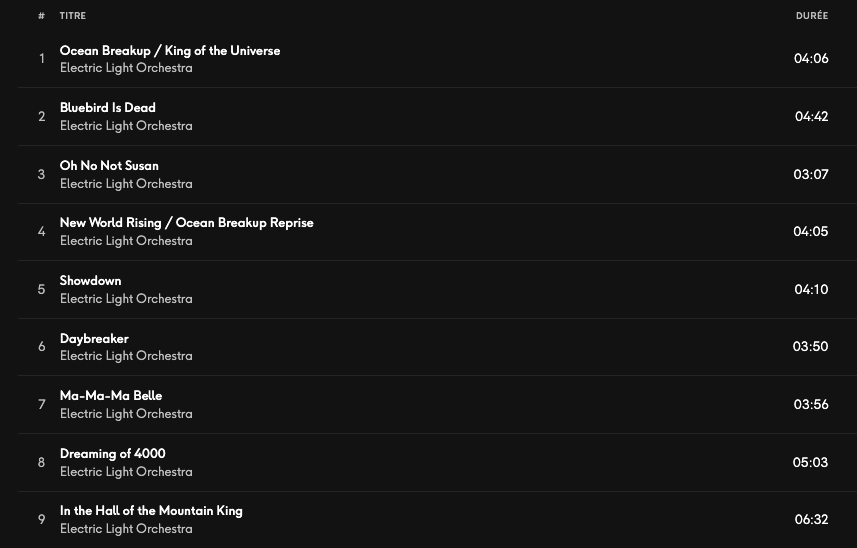
Task: Open the artist link under Bluebird Is Dead
Action: 126,126
